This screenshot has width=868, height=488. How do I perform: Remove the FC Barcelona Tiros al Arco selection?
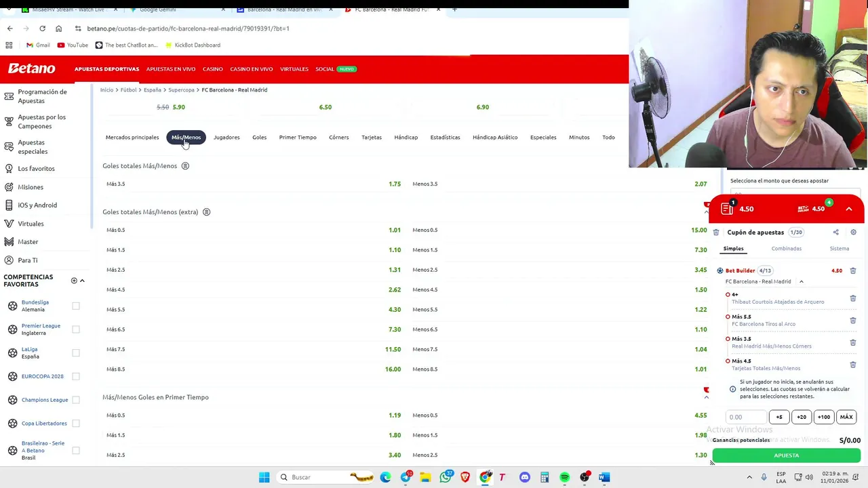tap(853, 321)
